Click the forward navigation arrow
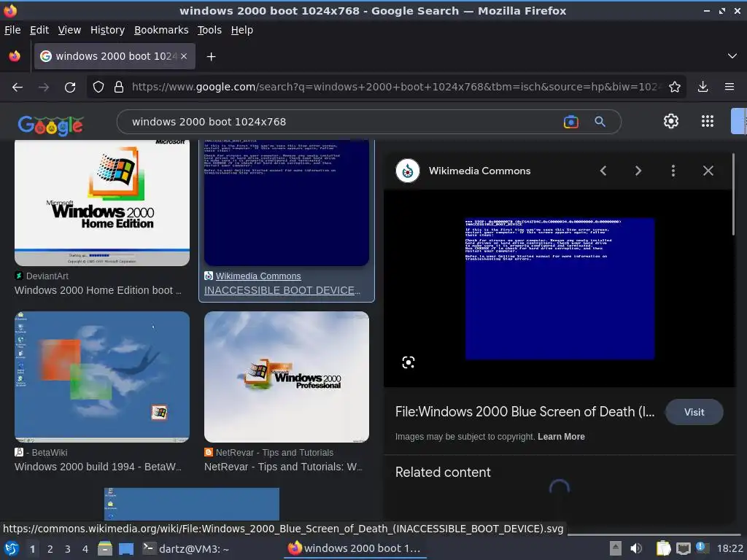The width and height of the screenshot is (747, 560). pyautogui.click(x=44, y=87)
